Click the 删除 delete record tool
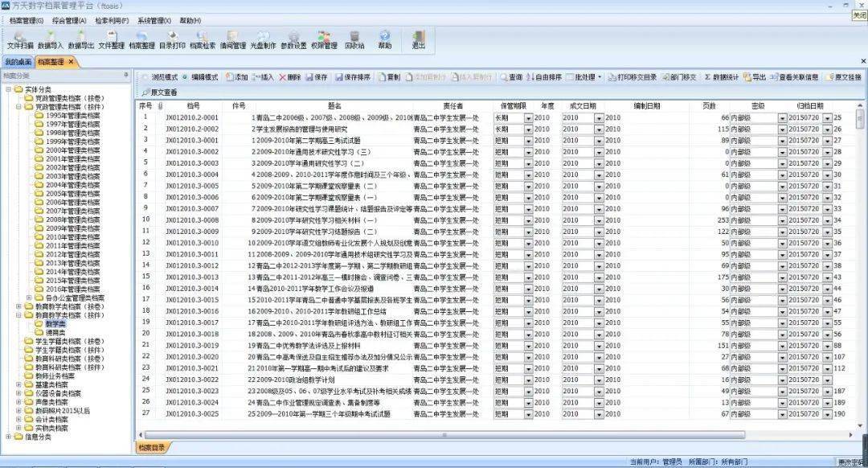Screen dimensions: 868x468 tap(290, 77)
